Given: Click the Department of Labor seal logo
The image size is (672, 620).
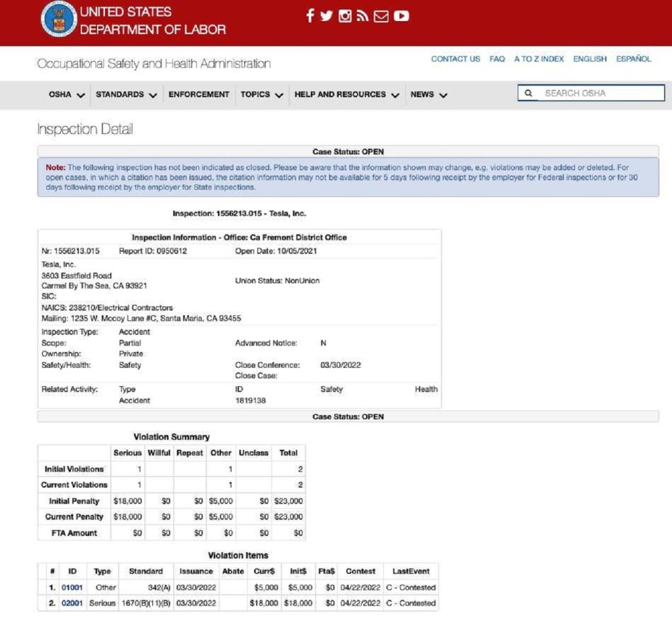Looking at the screenshot, I should pyautogui.click(x=58, y=19).
